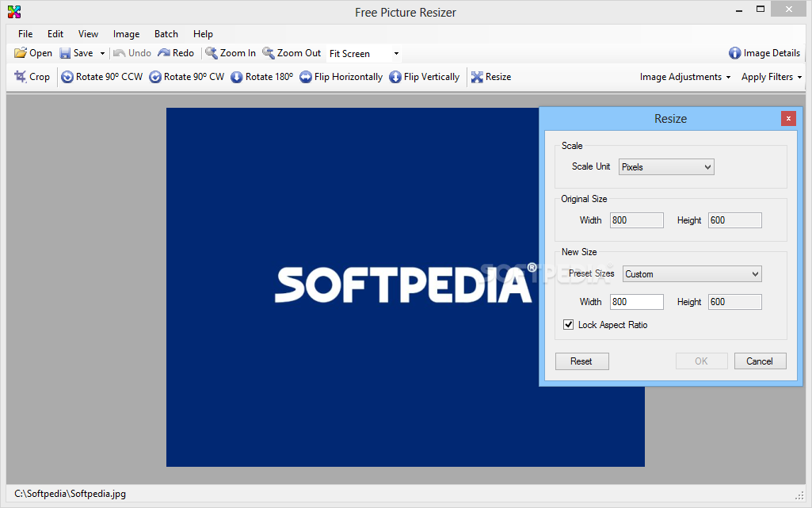Viewport: 812px width, 508px height.
Task: Save the current picture
Action: click(77, 53)
